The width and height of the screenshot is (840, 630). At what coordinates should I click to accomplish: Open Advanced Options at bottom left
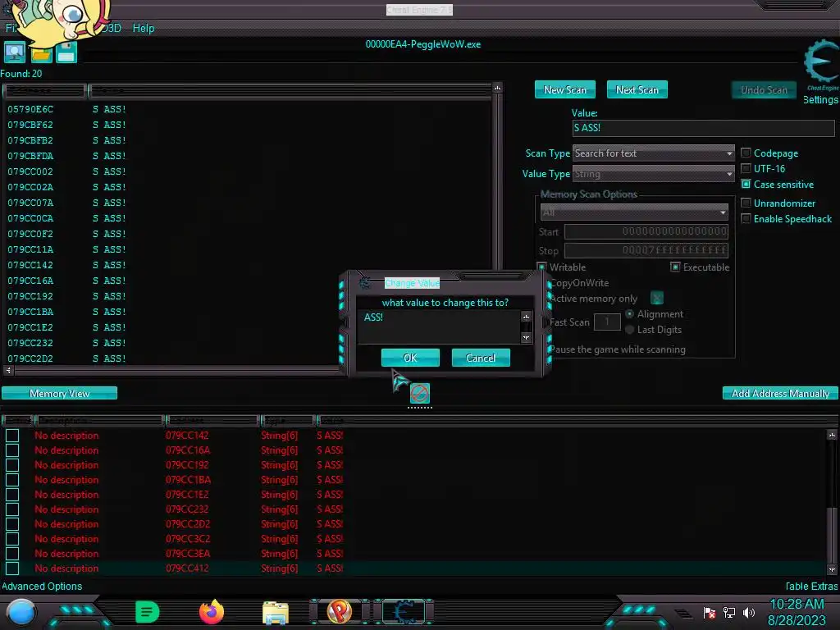(42, 586)
